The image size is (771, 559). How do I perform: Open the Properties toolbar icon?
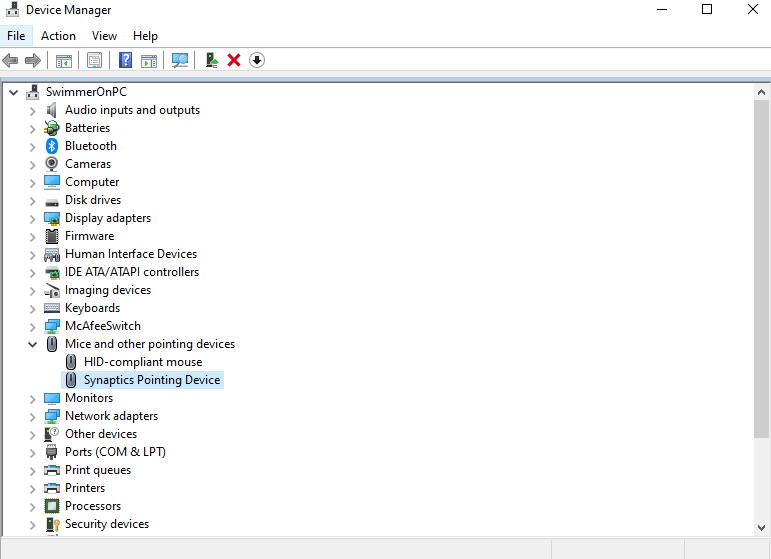[94, 60]
